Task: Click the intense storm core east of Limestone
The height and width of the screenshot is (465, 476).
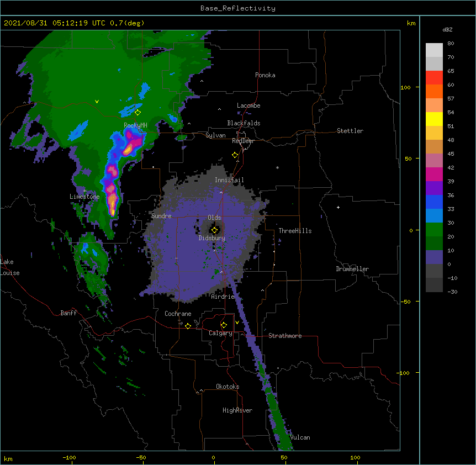Action: click(x=112, y=203)
